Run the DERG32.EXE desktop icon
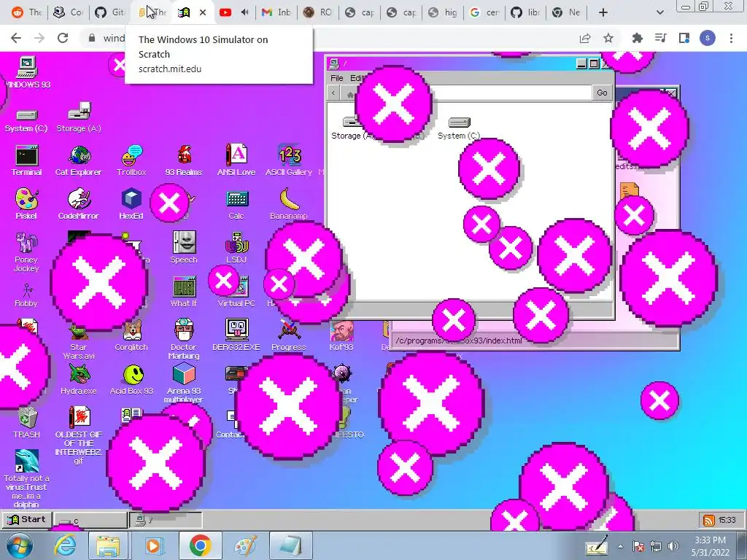Viewport: 747px width, 560px height. coord(236,335)
